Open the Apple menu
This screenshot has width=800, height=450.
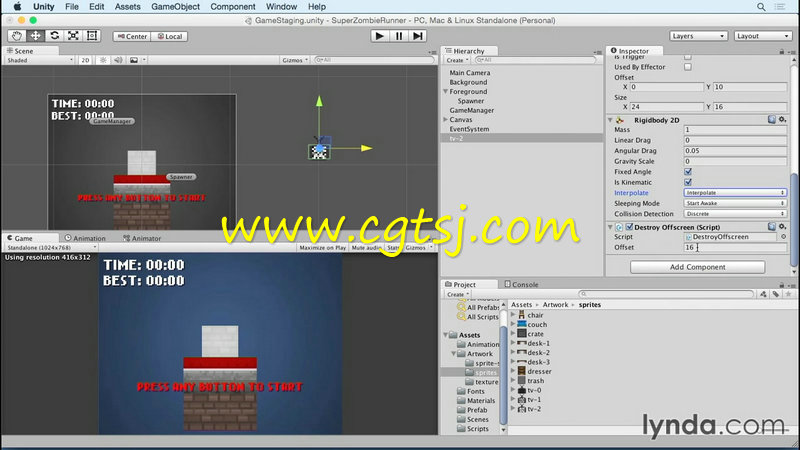pyautogui.click(x=17, y=7)
